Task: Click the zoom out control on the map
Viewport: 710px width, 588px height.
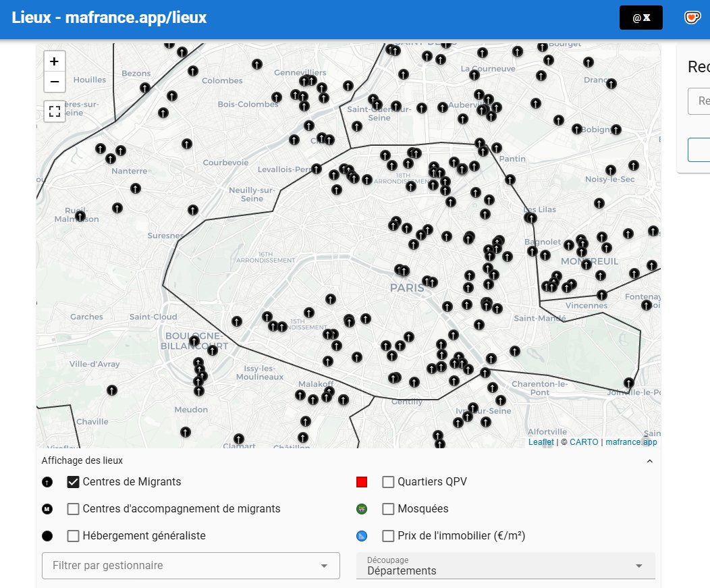Action: click(x=54, y=82)
